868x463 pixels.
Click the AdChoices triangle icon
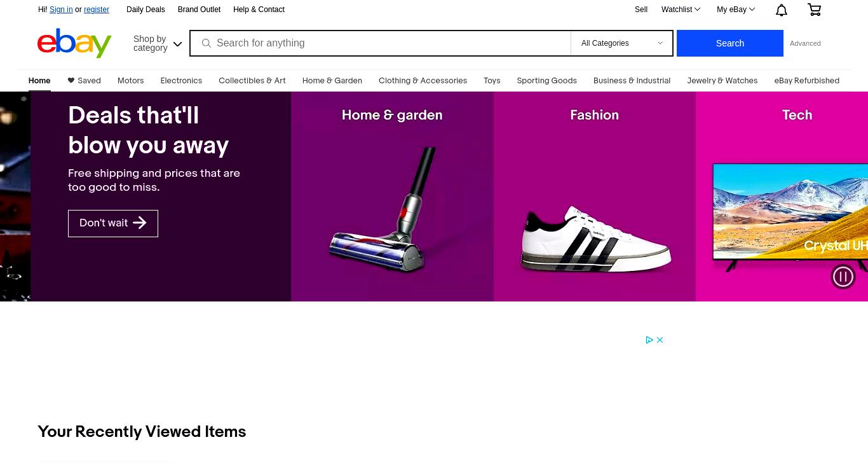(649, 340)
